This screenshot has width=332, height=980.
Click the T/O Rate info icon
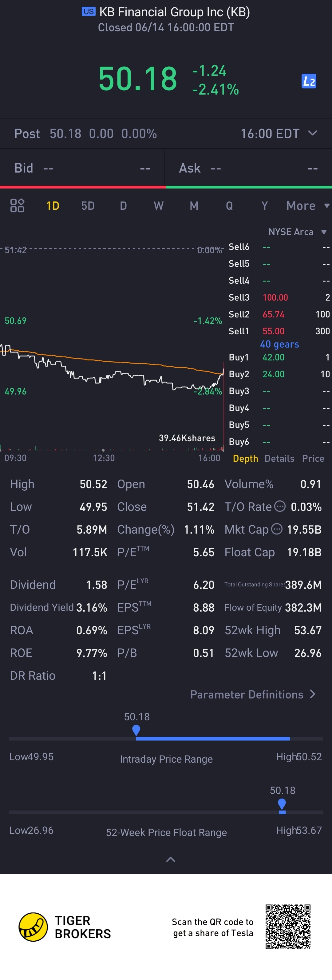tap(280, 506)
